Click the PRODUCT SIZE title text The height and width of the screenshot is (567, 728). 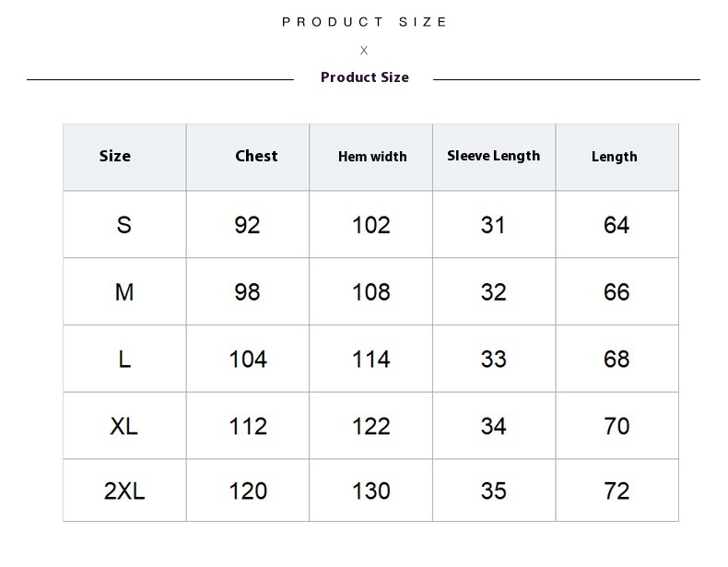point(365,22)
